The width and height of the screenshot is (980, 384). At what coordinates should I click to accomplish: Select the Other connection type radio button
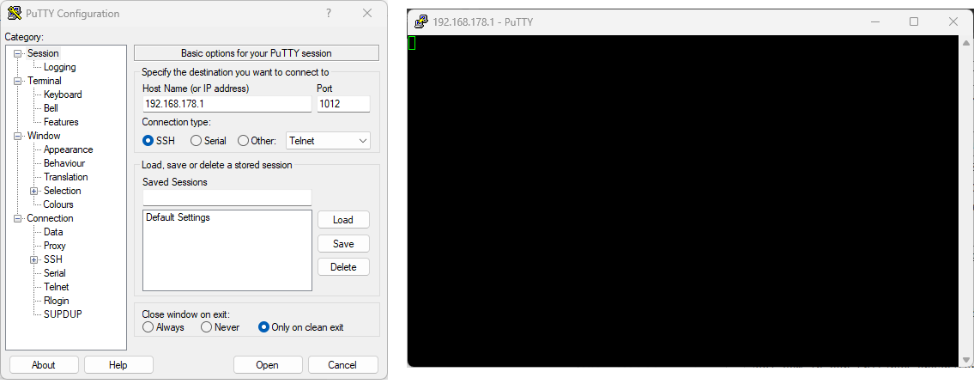[243, 141]
